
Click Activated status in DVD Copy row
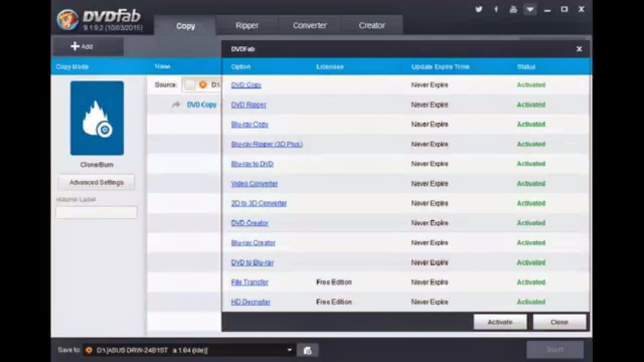[x=531, y=85]
